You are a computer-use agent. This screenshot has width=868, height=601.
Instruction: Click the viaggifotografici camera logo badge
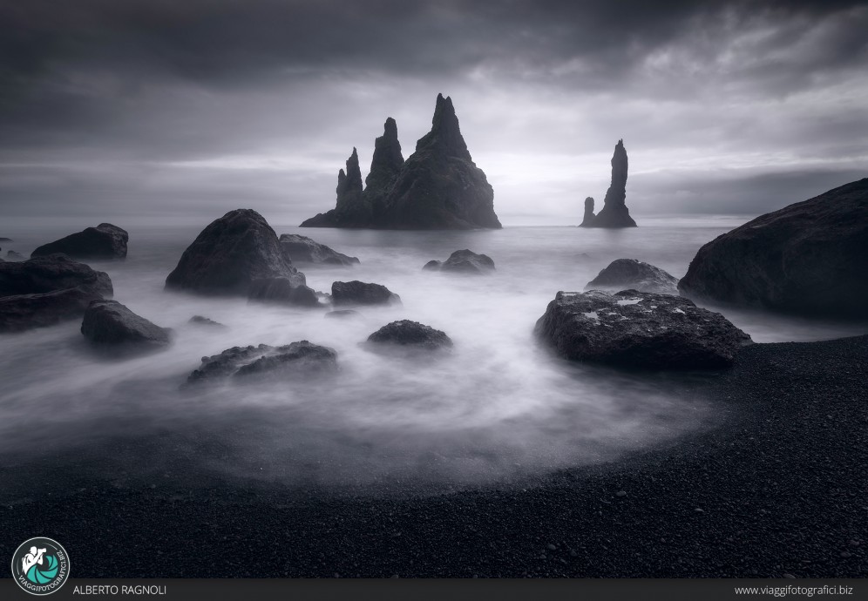click(x=40, y=565)
